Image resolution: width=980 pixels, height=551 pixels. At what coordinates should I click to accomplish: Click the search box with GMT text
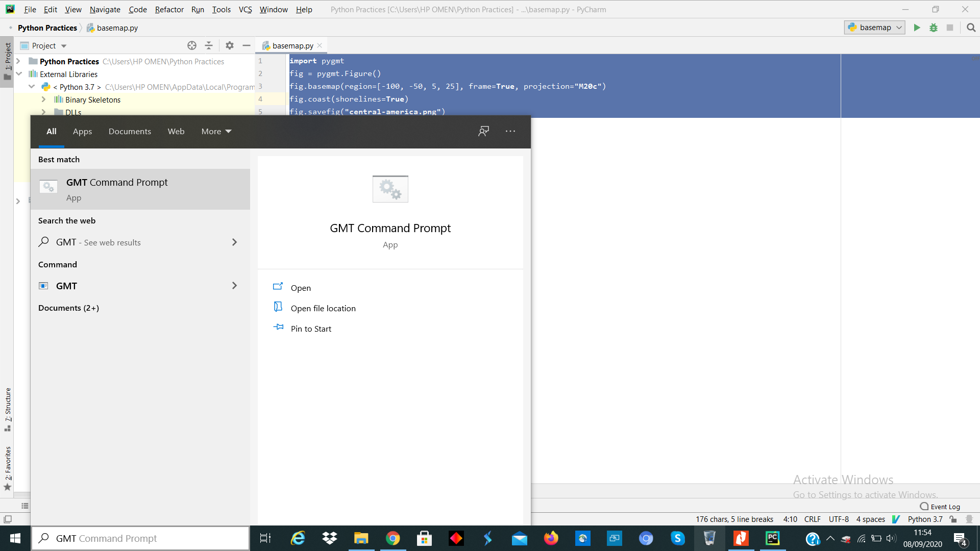click(x=140, y=538)
